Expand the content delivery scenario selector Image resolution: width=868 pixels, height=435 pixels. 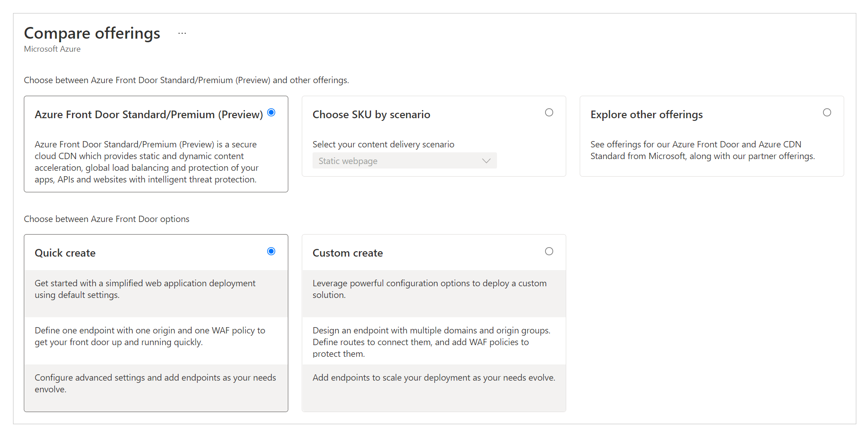click(404, 160)
